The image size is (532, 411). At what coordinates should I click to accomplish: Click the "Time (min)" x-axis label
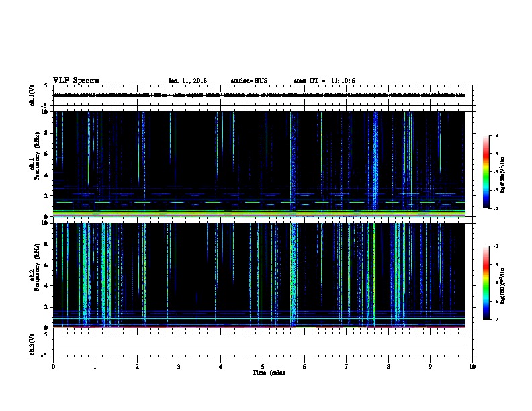(269, 373)
